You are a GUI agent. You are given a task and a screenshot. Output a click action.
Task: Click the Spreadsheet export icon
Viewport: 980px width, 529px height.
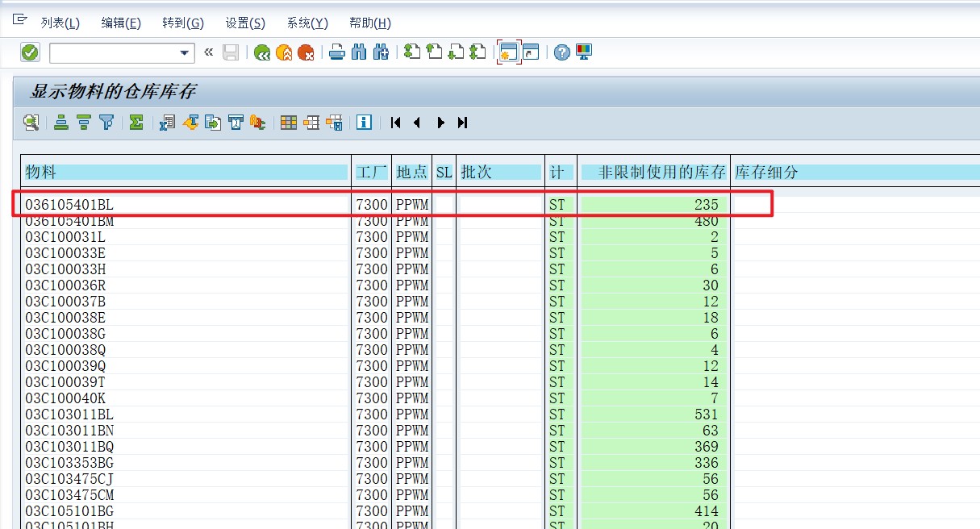(168, 123)
